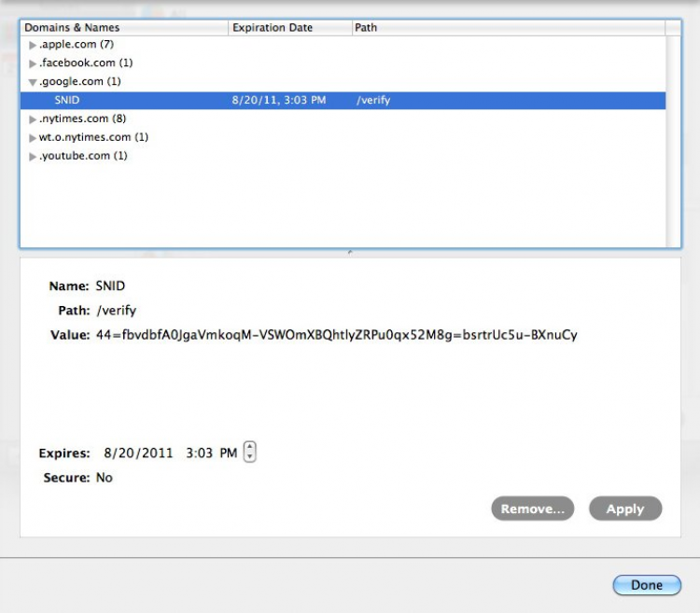Select the wt.o.nytimes.com (1) row text
The image size is (700, 613).
click(93, 137)
